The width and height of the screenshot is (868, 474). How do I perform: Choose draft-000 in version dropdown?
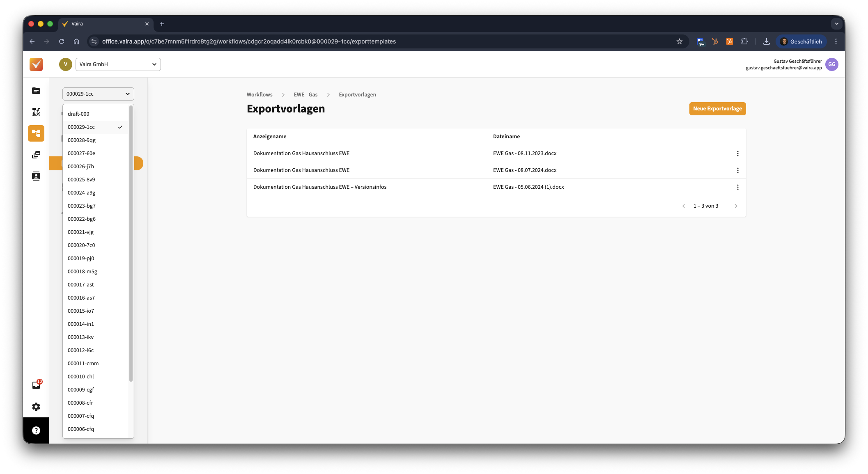pos(78,114)
